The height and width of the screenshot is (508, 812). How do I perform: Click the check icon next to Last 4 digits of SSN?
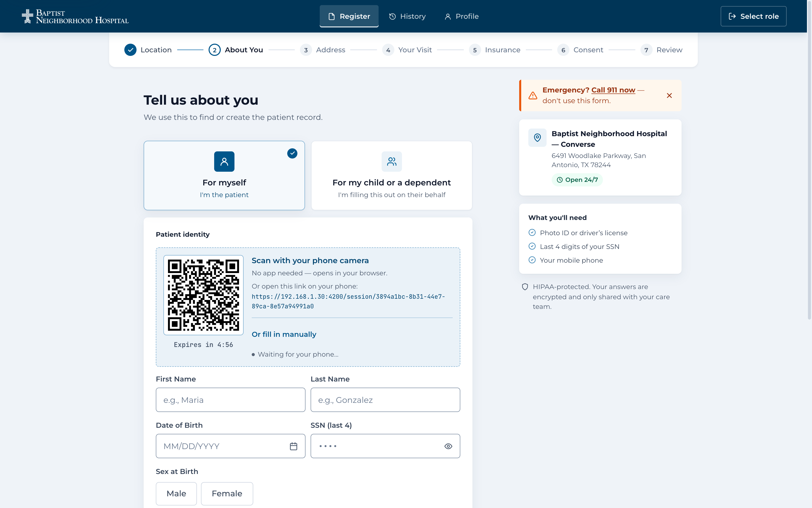click(x=532, y=246)
